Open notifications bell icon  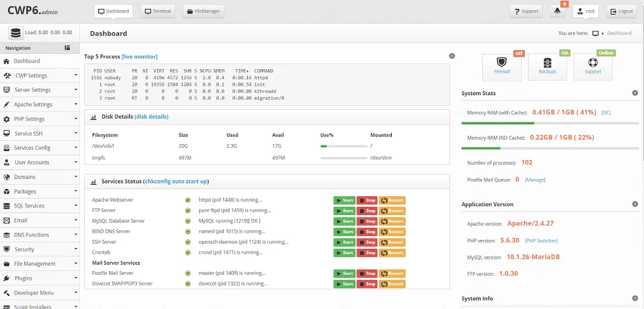click(x=557, y=11)
